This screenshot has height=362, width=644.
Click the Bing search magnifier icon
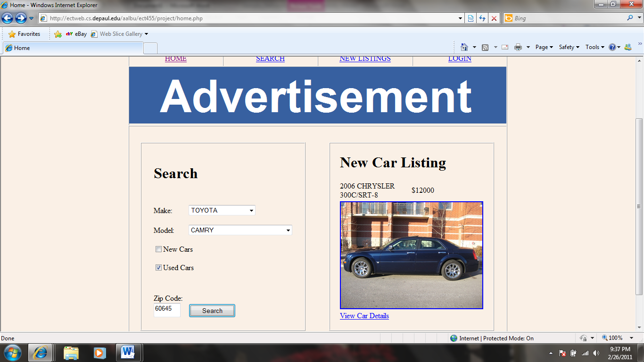(x=630, y=18)
